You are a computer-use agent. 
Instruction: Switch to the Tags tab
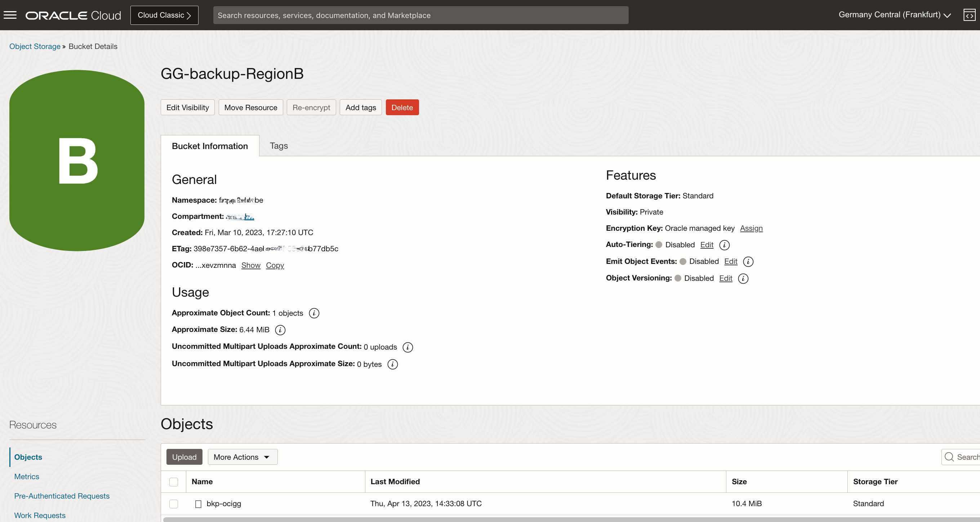tap(279, 145)
